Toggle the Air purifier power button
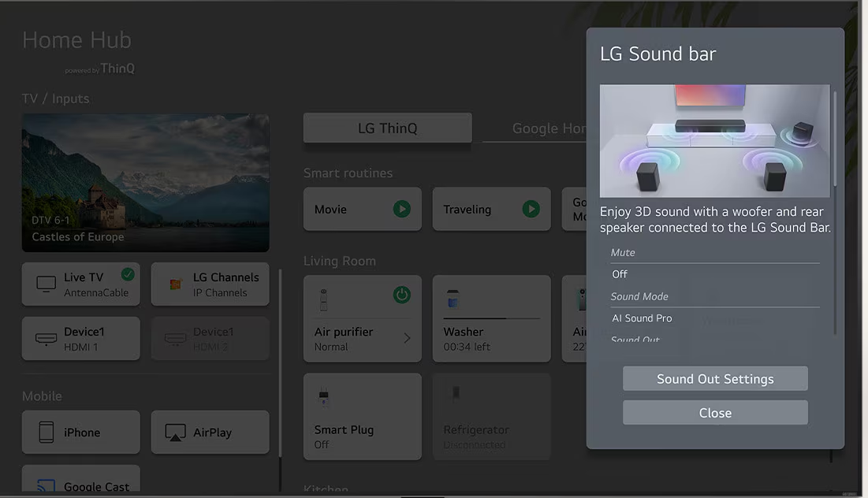Viewport: 868px width, 498px height. tap(402, 295)
